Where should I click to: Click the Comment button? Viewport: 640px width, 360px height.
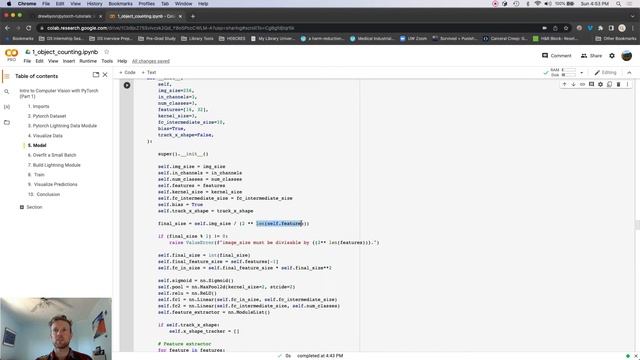[x=556, y=56]
